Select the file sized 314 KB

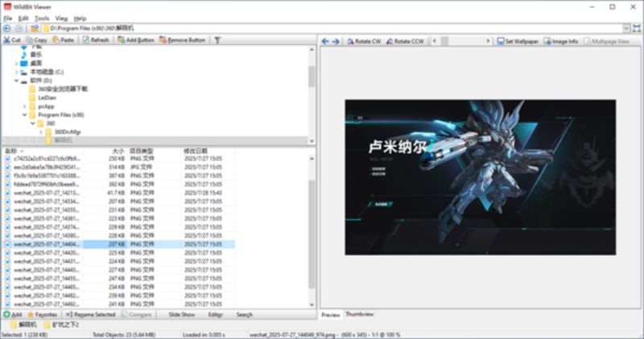pos(119,167)
